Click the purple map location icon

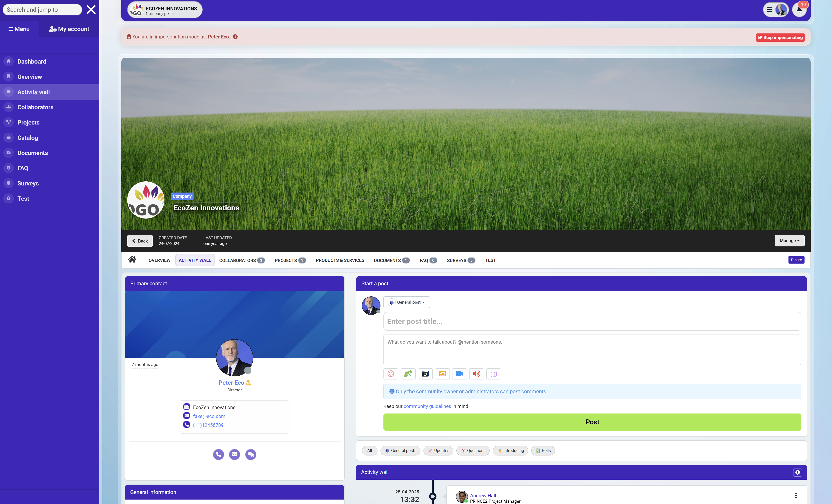tap(494, 374)
